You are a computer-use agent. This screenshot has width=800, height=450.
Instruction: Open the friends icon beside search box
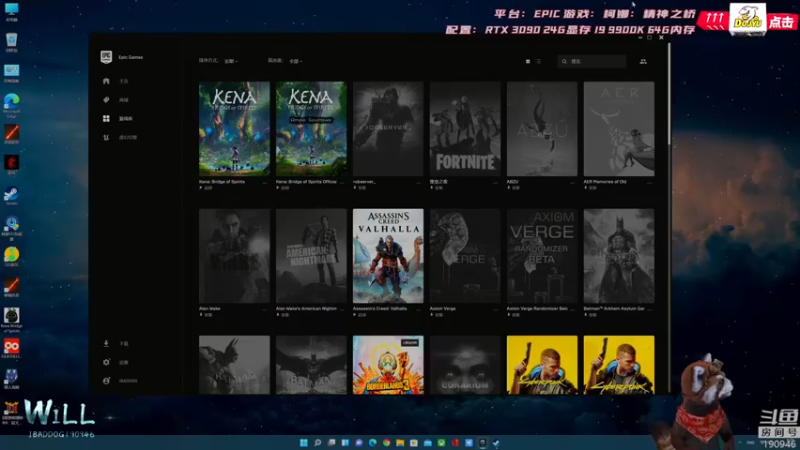(x=643, y=61)
